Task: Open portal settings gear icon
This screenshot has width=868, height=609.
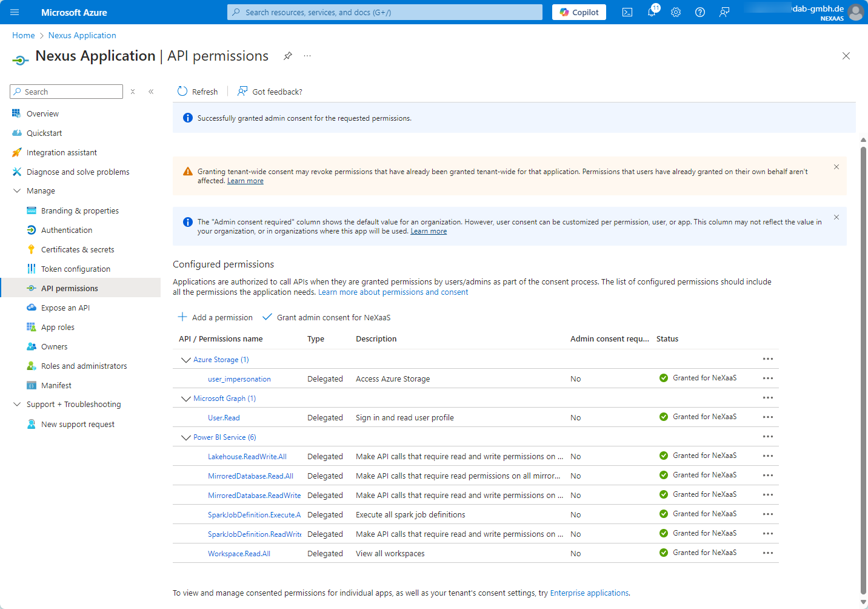Action: click(676, 12)
